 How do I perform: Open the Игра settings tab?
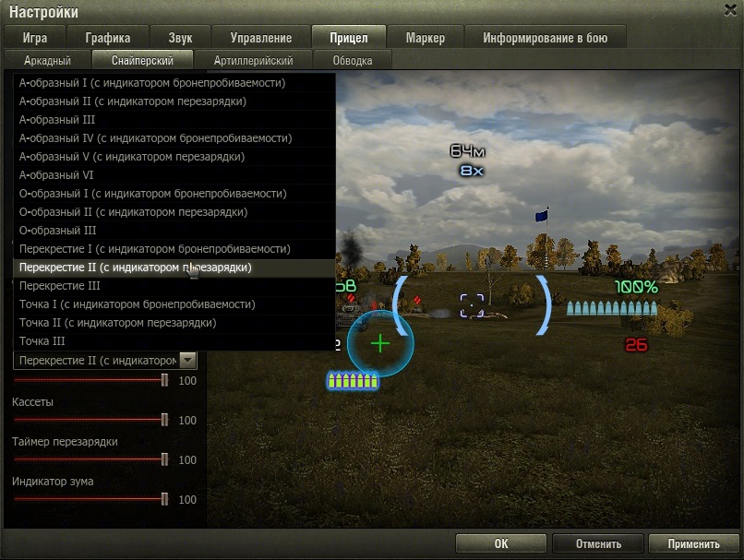click(x=35, y=38)
